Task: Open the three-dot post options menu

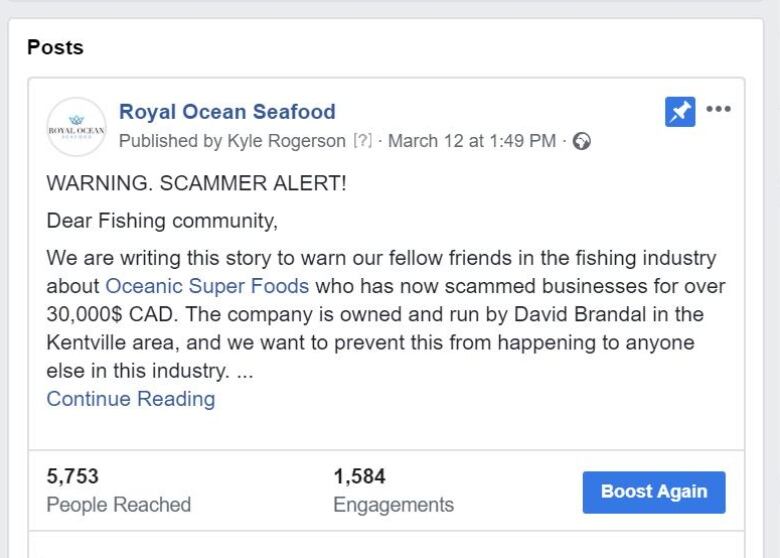Action: (718, 108)
